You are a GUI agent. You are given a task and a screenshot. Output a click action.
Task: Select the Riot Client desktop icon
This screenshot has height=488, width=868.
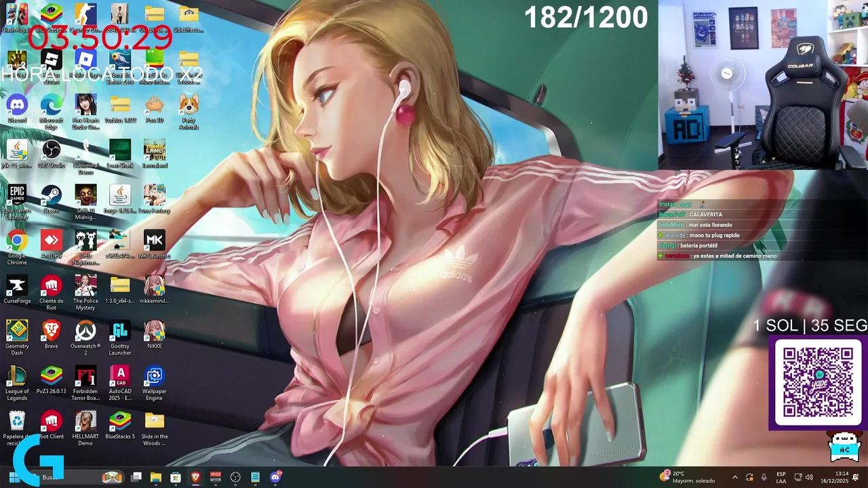click(x=52, y=426)
